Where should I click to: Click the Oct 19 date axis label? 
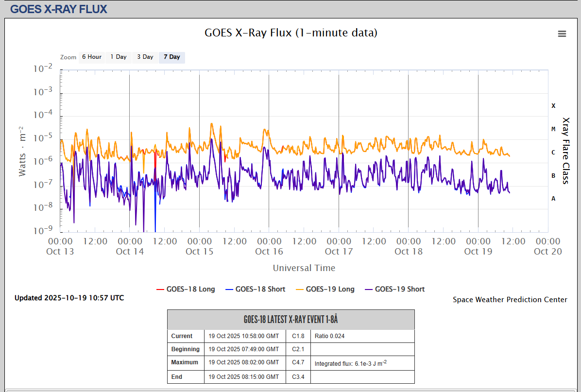tap(478, 251)
